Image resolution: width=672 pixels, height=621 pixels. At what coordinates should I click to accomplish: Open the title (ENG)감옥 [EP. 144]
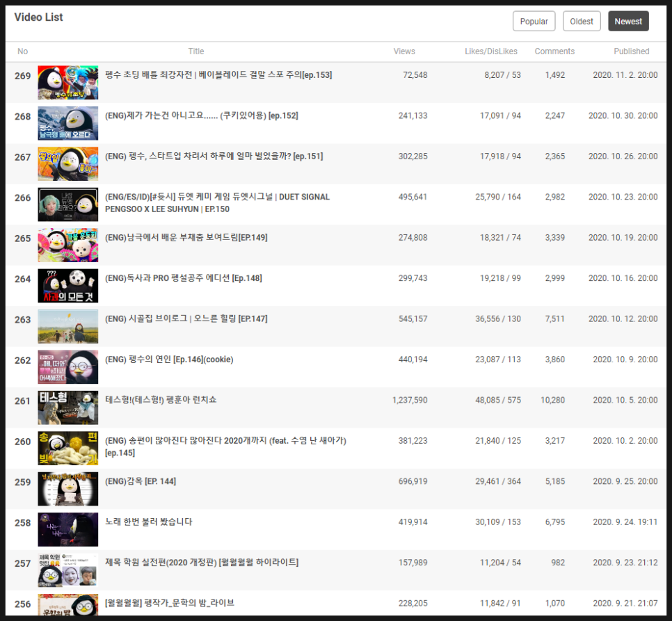coord(140,481)
